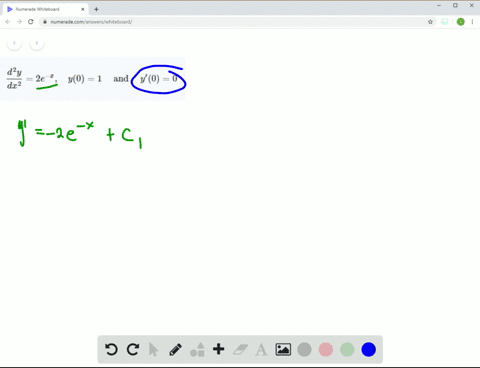This screenshot has height=368, width=480.
Task: Go to whiteboard page 2
Action: click(37, 43)
